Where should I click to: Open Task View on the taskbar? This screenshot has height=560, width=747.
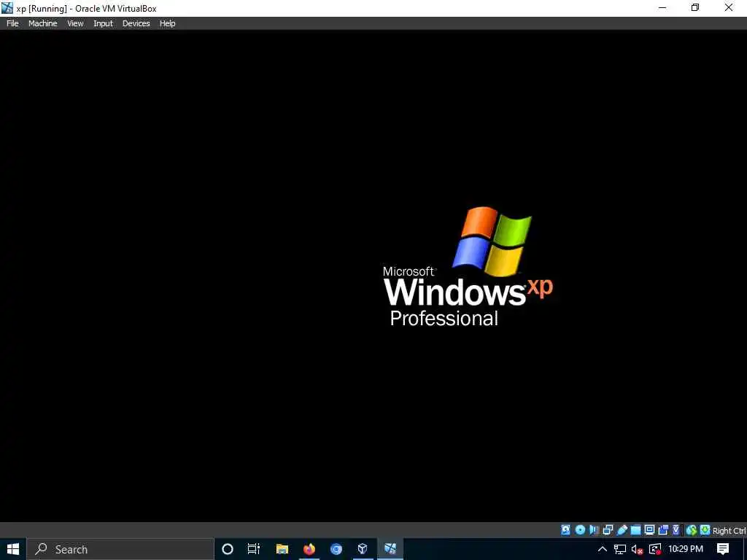point(254,549)
